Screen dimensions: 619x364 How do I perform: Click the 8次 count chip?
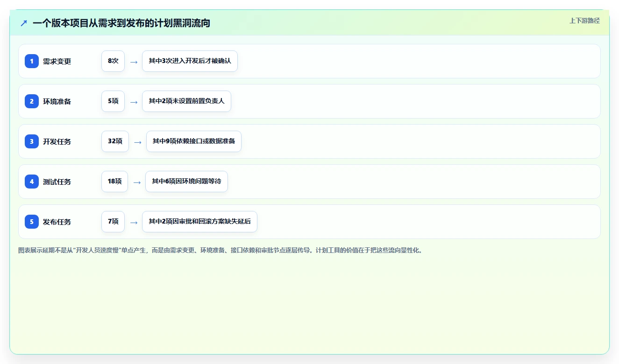point(113,61)
